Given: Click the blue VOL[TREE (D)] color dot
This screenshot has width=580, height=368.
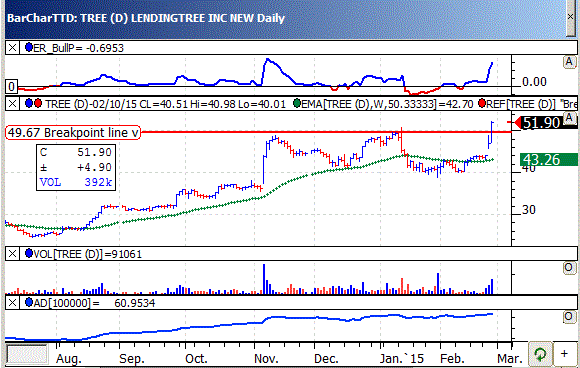Looking at the screenshot, I should 28,253.
